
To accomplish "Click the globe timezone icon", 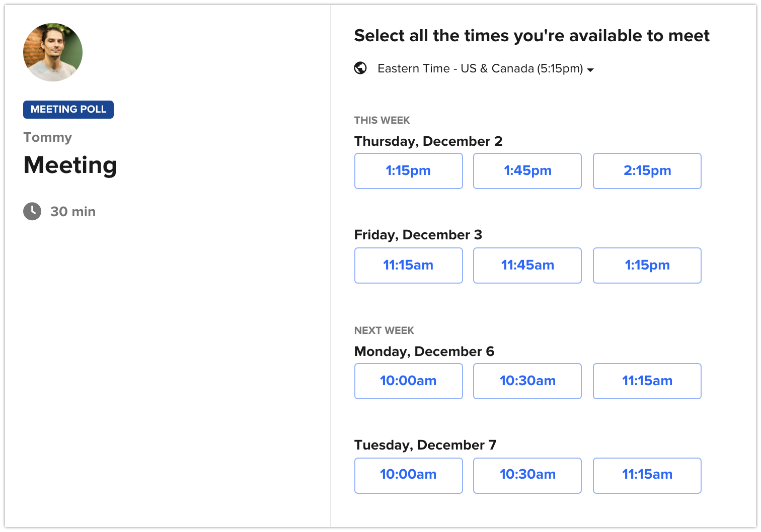I will 360,68.
